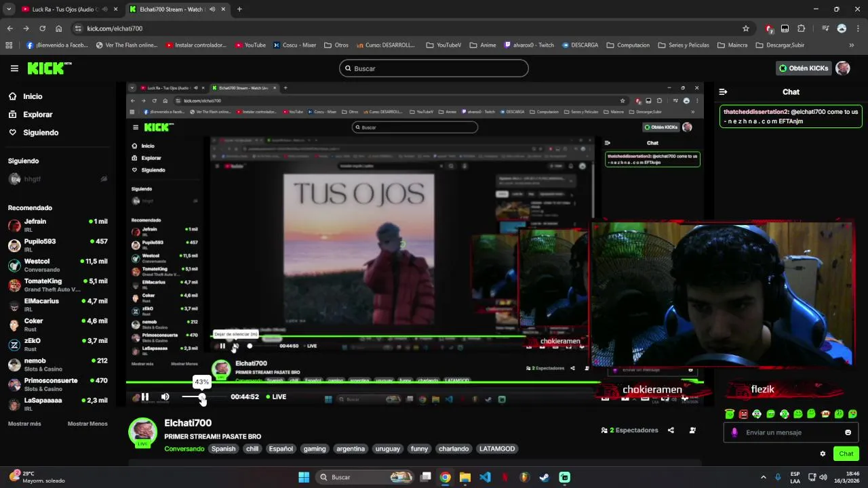This screenshot has width=868, height=488.
Task: Open the Otros bookmarks folder
Action: (x=336, y=45)
